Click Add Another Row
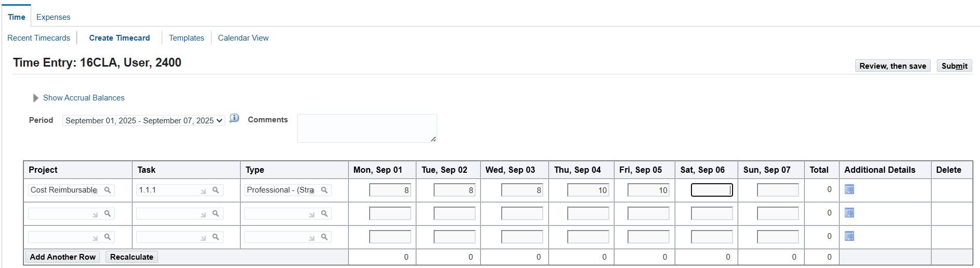Image resolution: width=980 pixels, height=268 pixels. [62, 257]
